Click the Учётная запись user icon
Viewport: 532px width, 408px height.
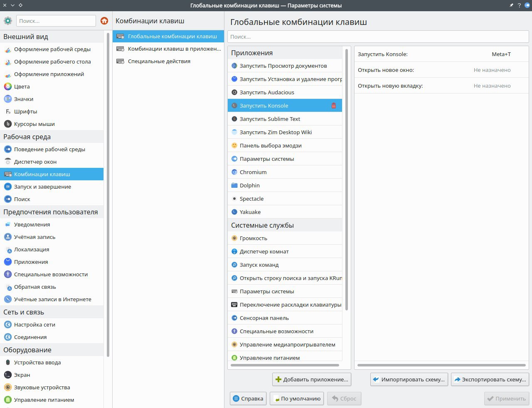coord(8,237)
